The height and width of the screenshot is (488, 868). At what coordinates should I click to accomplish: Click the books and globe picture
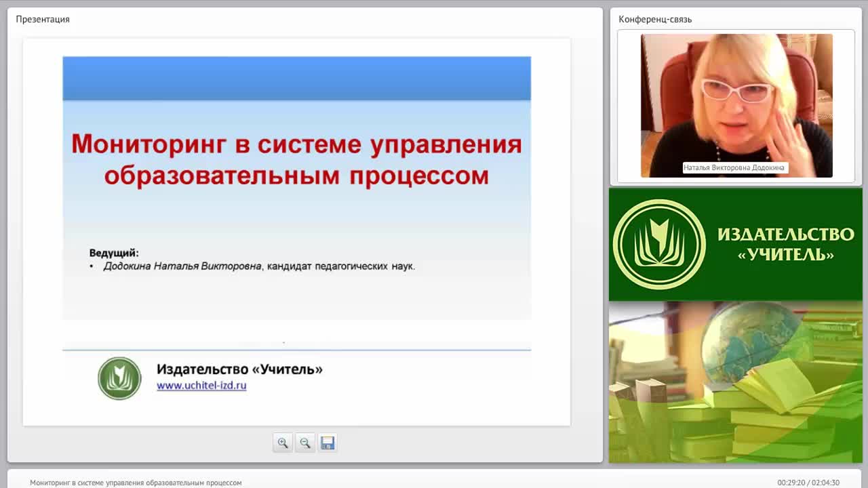point(736,382)
